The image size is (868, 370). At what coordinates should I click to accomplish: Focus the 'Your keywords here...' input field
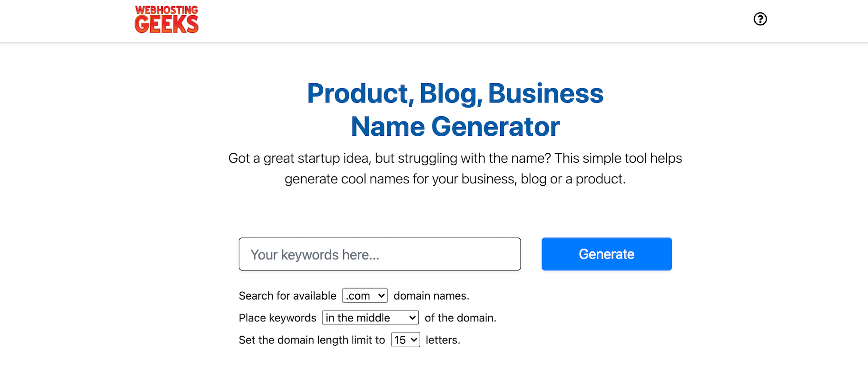click(x=379, y=254)
